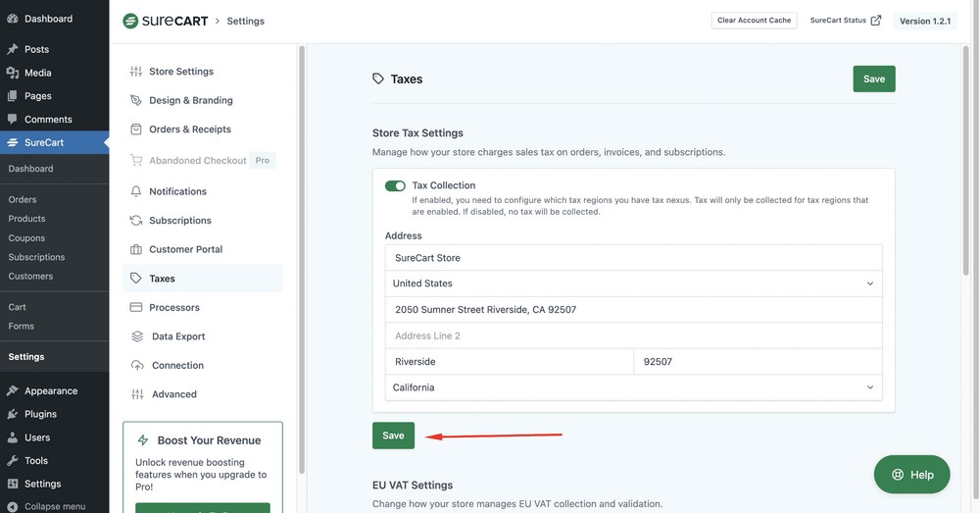The image size is (980, 513).
Task: Open the United States country dropdown
Action: (x=633, y=283)
